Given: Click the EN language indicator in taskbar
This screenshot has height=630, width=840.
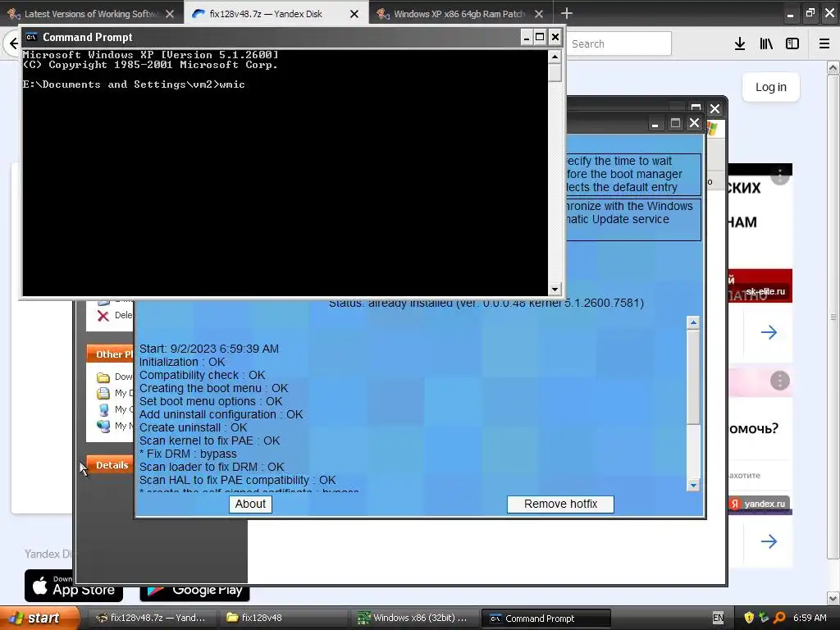Looking at the screenshot, I should 719,619.
